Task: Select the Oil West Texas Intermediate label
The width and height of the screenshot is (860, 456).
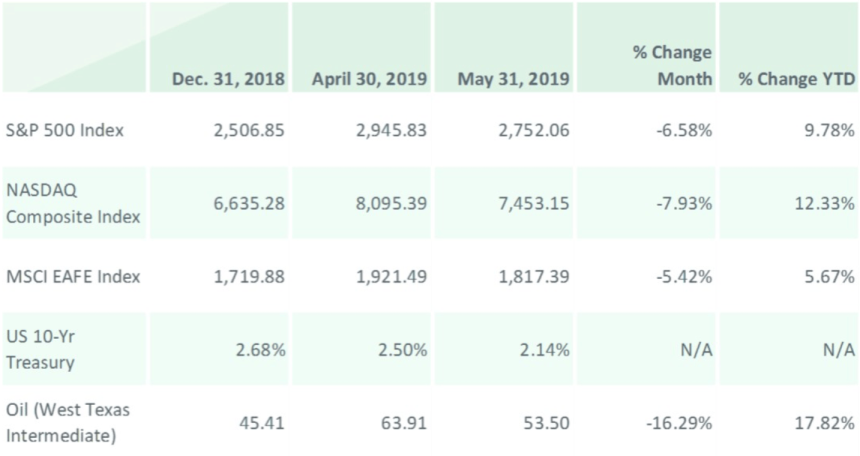Action: tap(68, 423)
